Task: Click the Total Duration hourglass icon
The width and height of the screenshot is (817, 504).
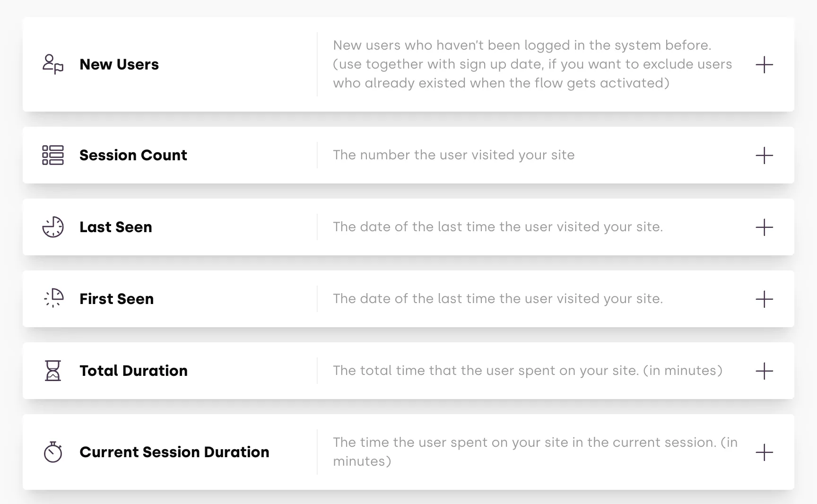Action: coord(52,371)
